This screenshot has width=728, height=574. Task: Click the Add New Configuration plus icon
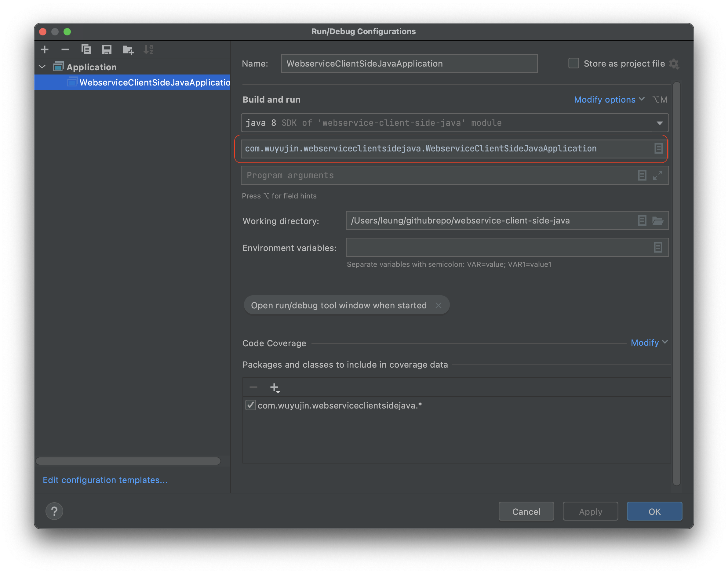click(x=44, y=50)
